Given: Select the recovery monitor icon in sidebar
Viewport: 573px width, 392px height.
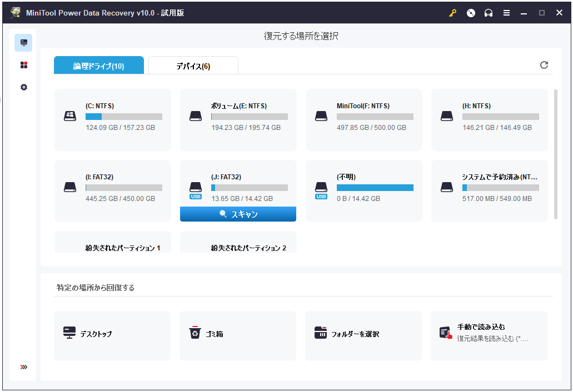Looking at the screenshot, I should (23, 43).
